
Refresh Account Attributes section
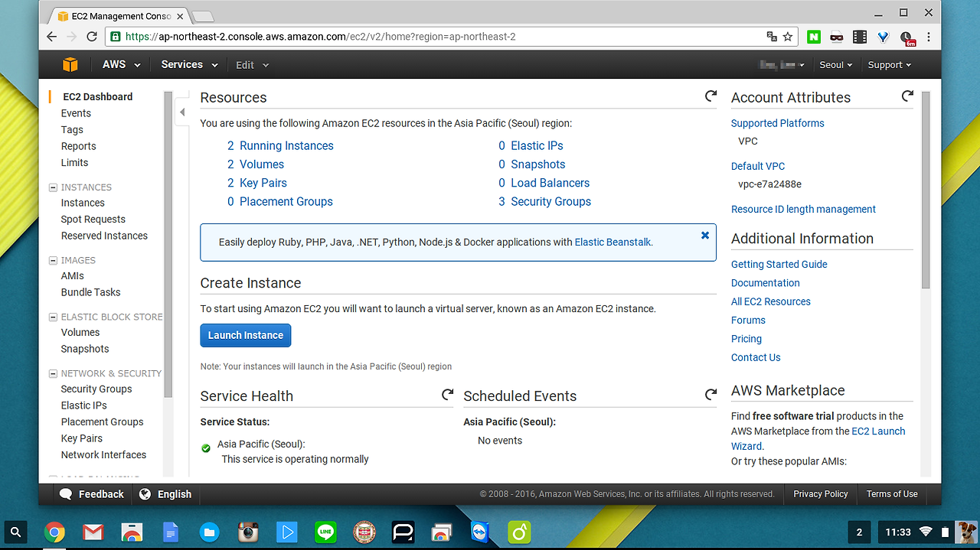click(x=907, y=96)
